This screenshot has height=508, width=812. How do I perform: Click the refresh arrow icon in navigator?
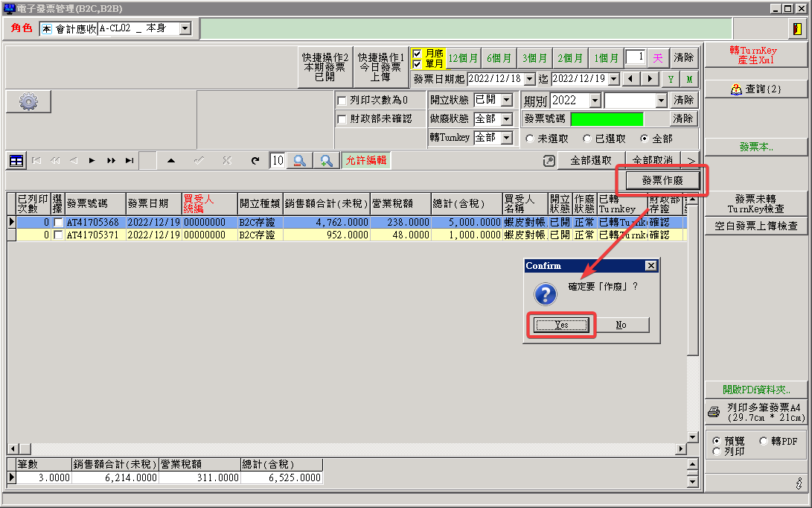coord(255,160)
